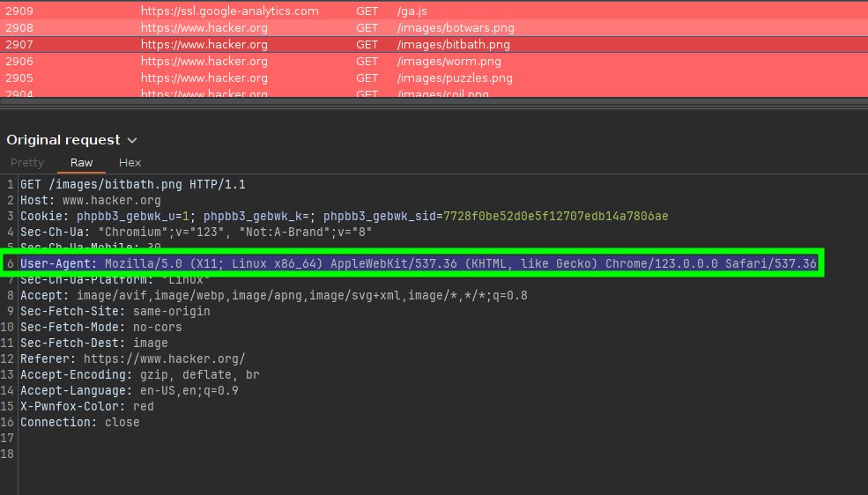
Task: Click the Sec-Ch-Ua header line
Action: (196, 232)
